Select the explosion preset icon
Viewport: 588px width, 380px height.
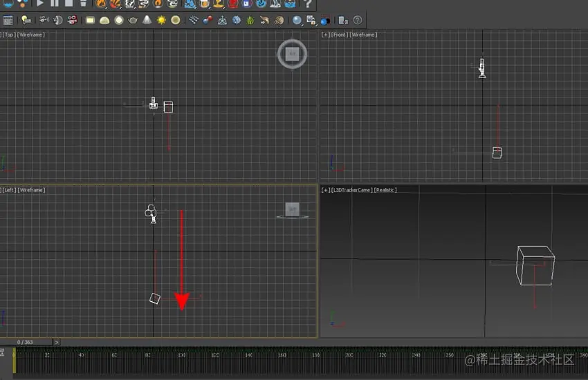pyautogui.click(x=115, y=3)
